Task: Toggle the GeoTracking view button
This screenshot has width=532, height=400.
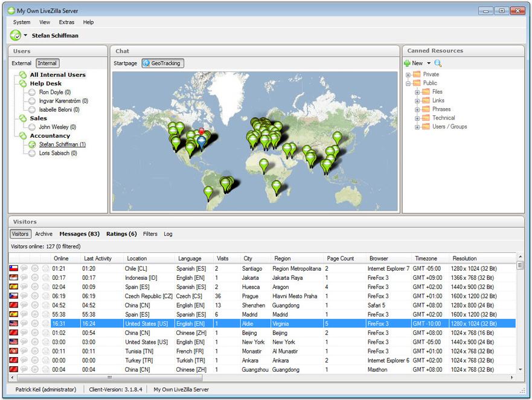Action: tap(162, 63)
